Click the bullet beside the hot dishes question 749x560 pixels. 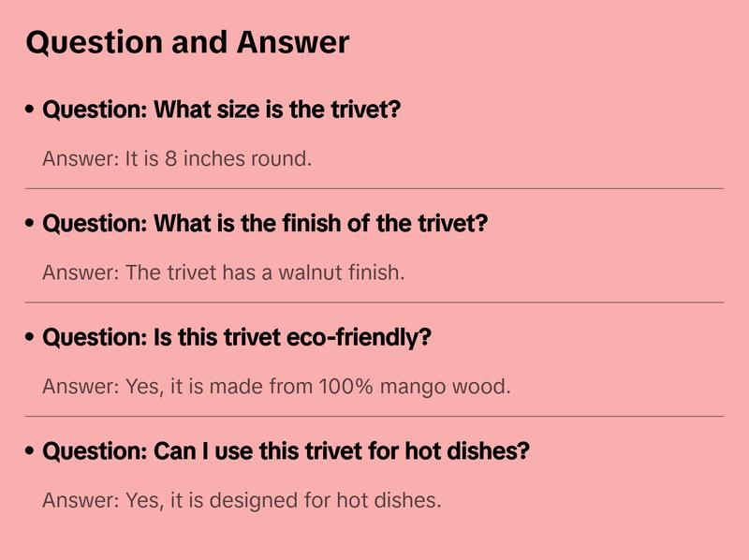pos(31,452)
